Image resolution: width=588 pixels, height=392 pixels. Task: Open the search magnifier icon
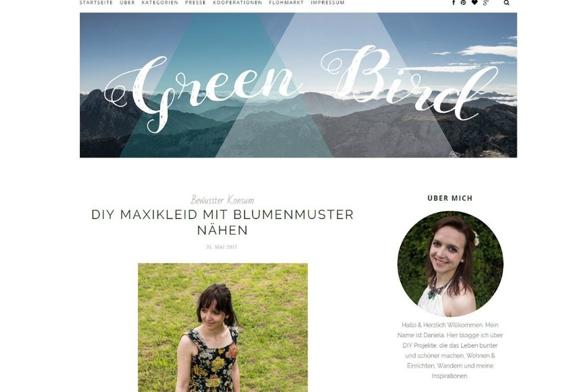point(507,3)
